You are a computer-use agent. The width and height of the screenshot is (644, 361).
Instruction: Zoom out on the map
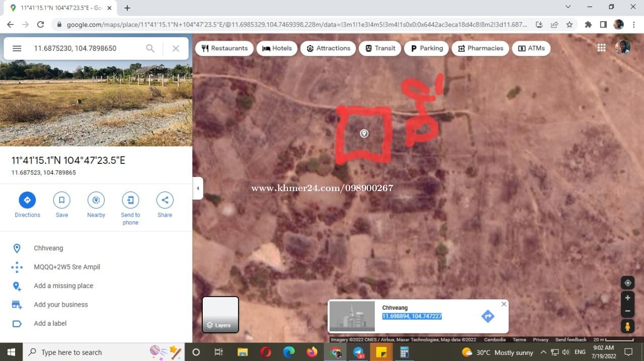coord(627,311)
